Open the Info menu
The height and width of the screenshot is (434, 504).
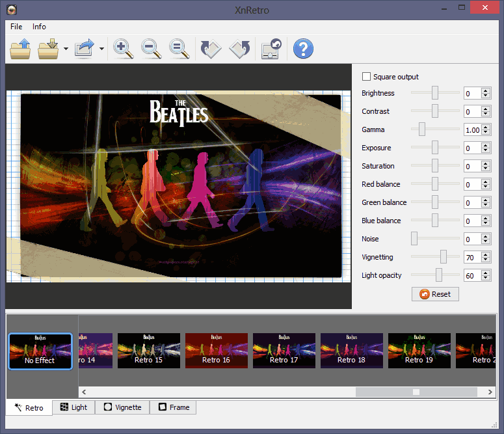(39, 27)
